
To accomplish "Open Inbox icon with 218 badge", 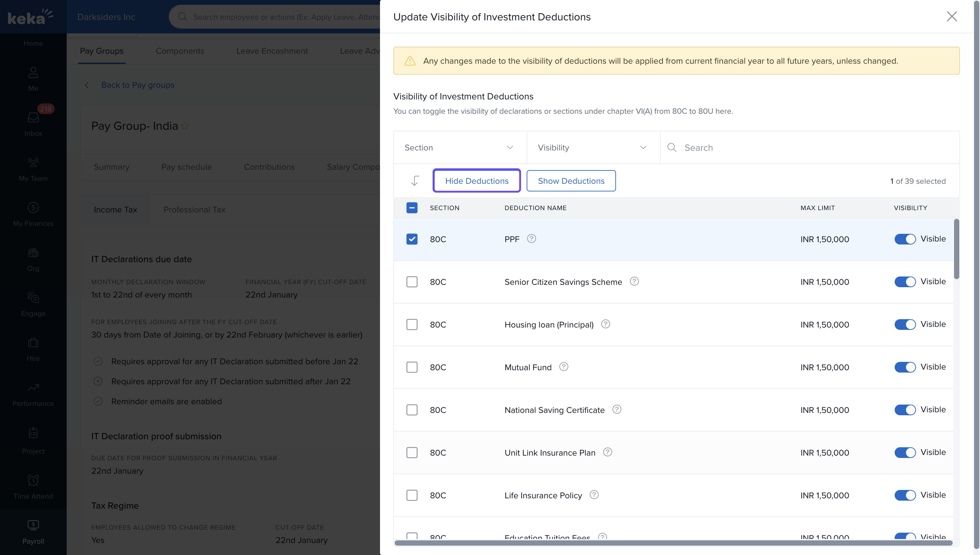I will click(33, 117).
